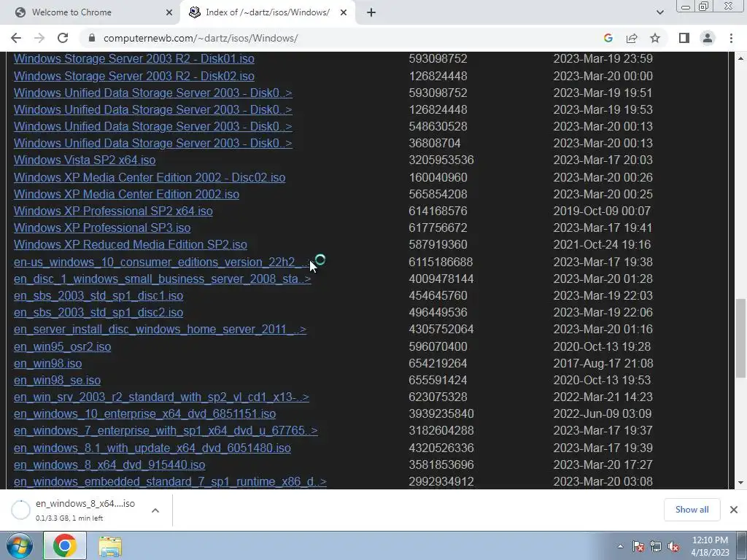Screen dimensions: 747x560
Task: Open Windows Vista SP2 x64.iso link
Action: pyautogui.click(x=85, y=160)
